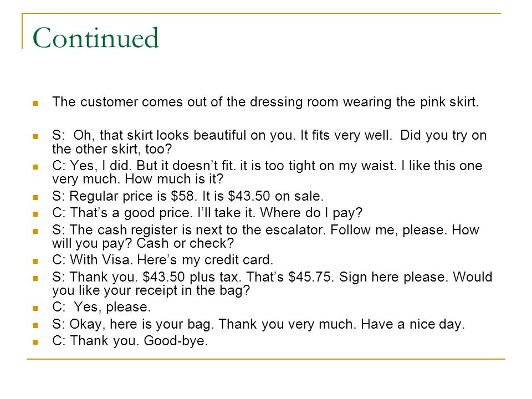Select the bullet before 'With Visa'
This screenshot has width=532, height=399.
[x=35, y=261]
